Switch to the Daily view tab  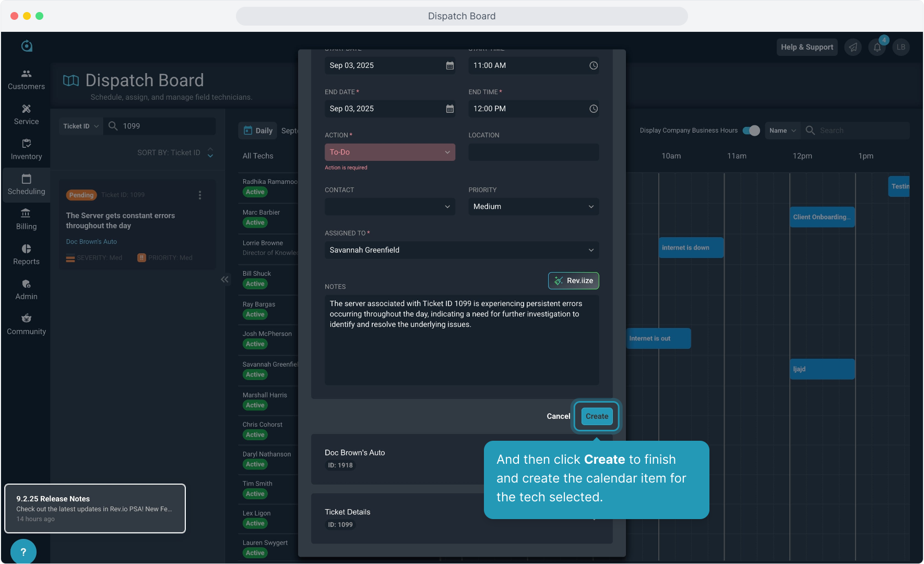tap(258, 131)
